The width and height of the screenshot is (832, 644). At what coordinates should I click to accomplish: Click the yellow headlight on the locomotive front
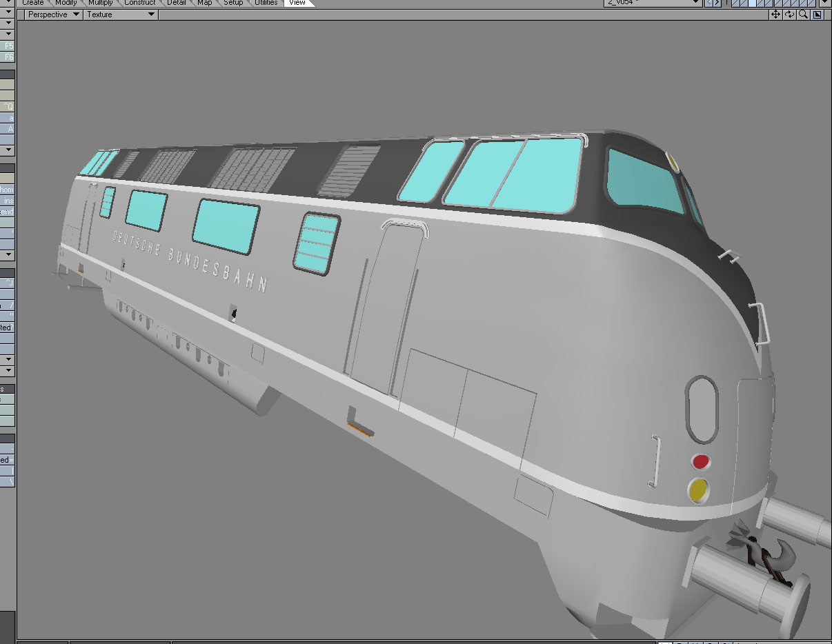point(698,490)
